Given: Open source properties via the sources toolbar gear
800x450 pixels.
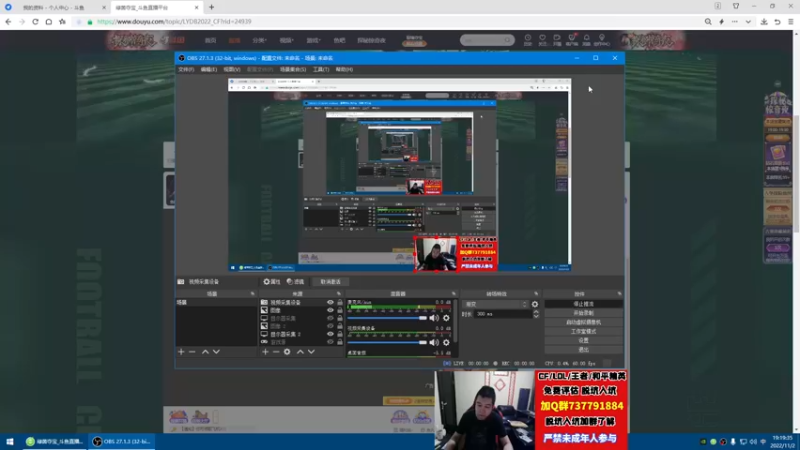Looking at the screenshot, I should [287, 352].
